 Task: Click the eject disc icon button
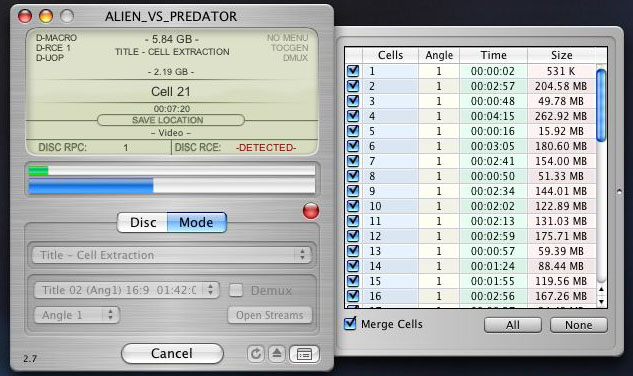pos(277,354)
